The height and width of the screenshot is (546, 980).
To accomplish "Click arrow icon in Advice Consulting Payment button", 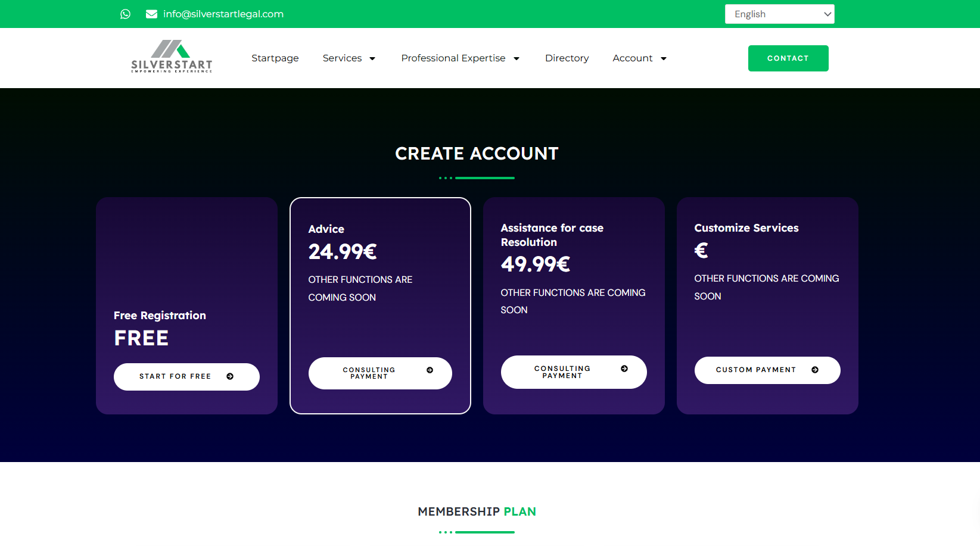I will [x=430, y=370].
